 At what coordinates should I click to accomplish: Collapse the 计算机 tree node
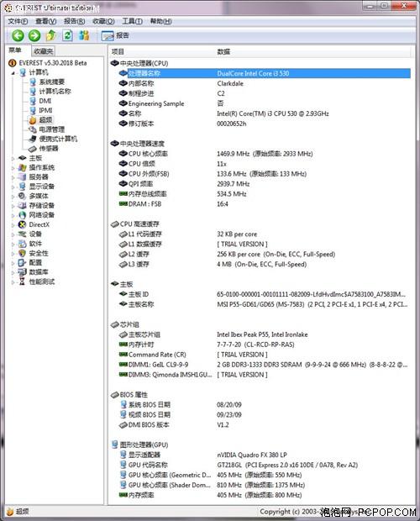[13, 73]
